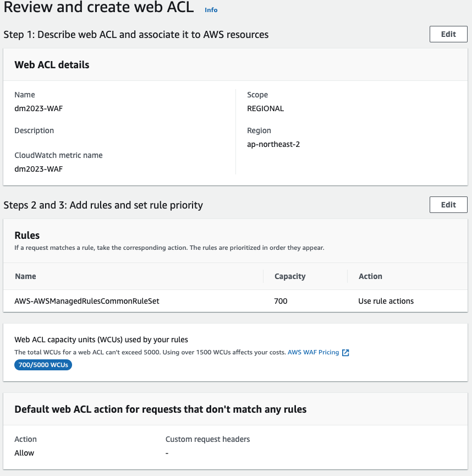The width and height of the screenshot is (472, 476).
Task: Click the Use rule actions cell
Action: click(x=386, y=301)
